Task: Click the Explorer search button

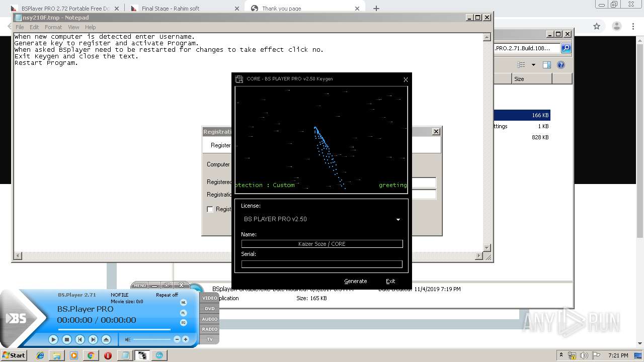Action: [566, 48]
